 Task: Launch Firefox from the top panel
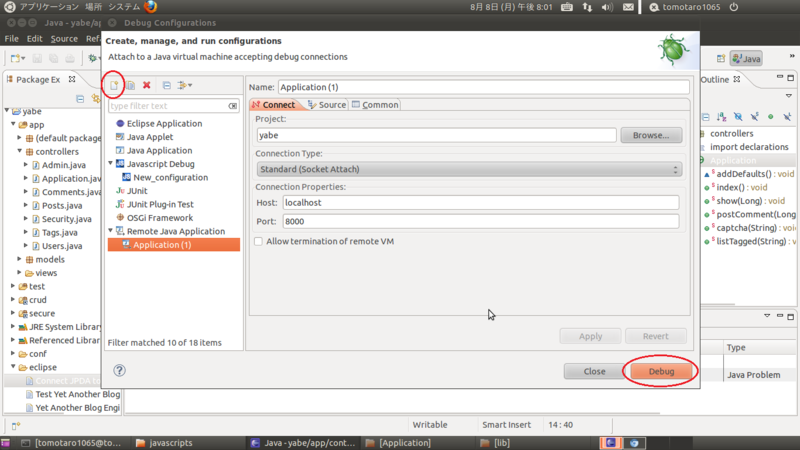click(151, 7)
